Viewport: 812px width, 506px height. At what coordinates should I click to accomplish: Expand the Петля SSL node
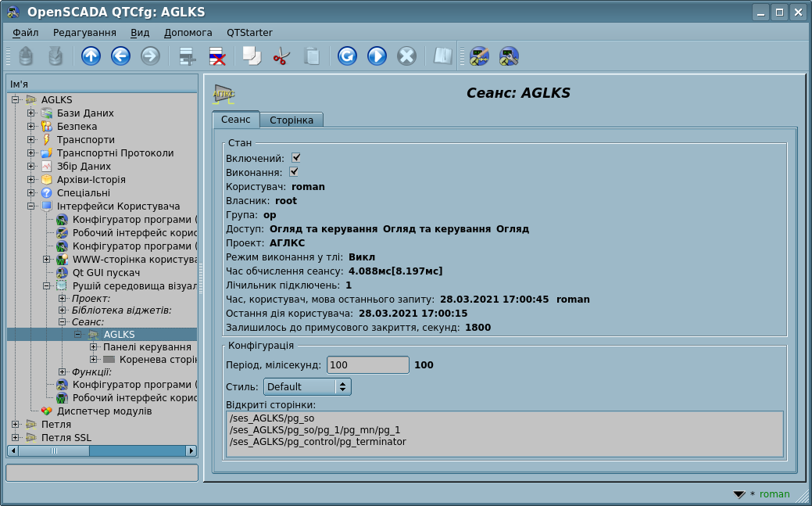16,437
